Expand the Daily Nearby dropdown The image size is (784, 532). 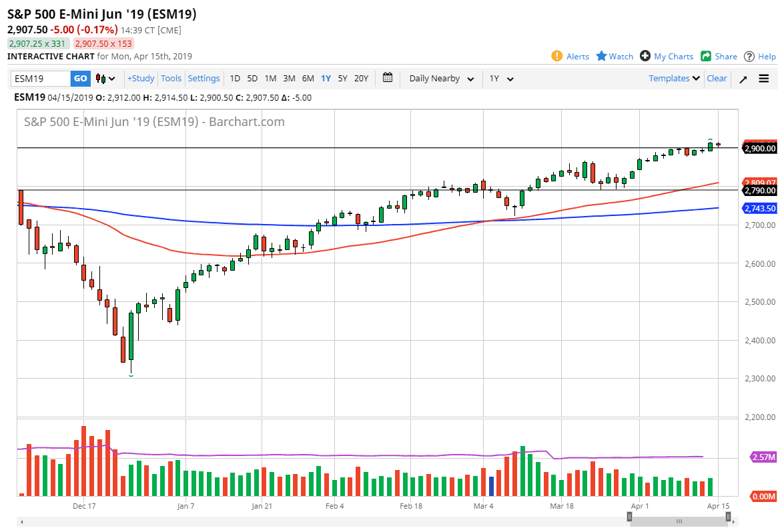tap(440, 78)
